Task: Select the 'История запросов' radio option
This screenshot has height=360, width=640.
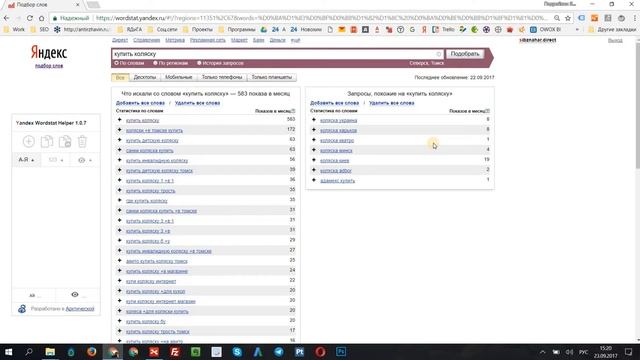Action: [x=199, y=63]
